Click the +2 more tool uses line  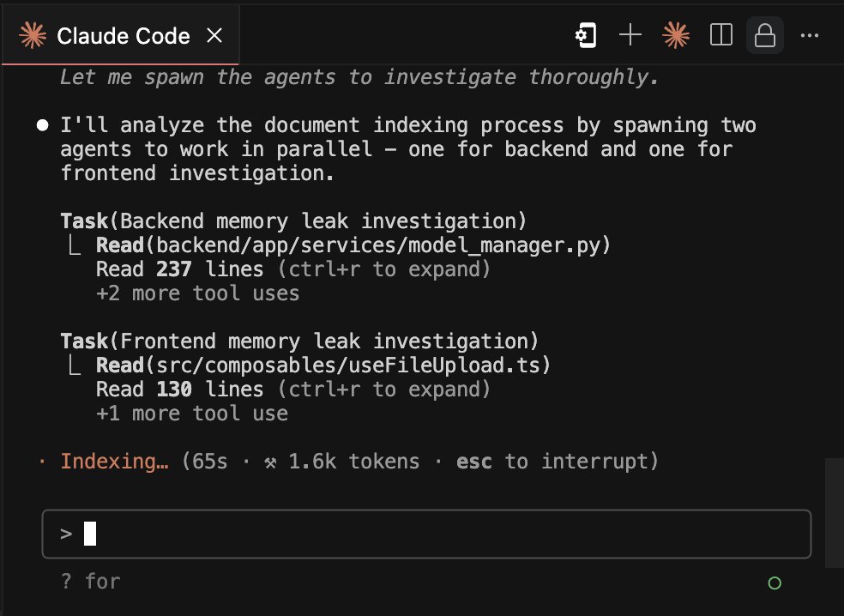tap(197, 293)
